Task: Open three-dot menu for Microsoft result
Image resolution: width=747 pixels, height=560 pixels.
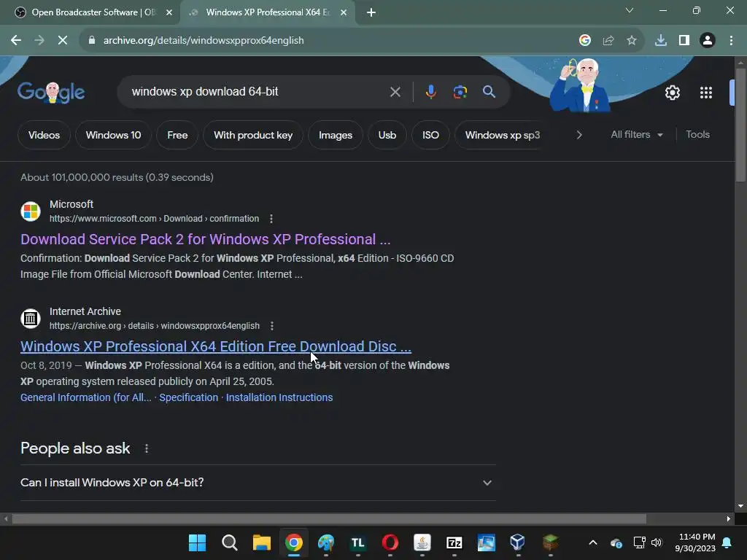Action: pos(271,219)
